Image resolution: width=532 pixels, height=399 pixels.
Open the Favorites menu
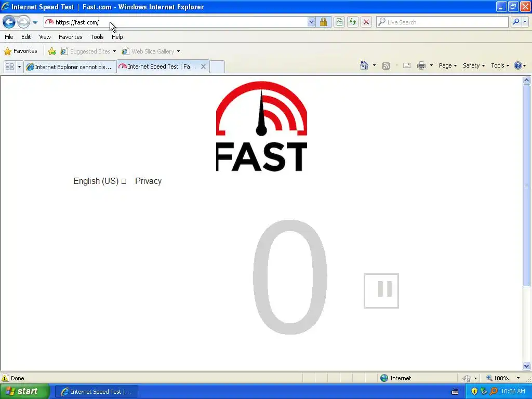pyautogui.click(x=70, y=37)
